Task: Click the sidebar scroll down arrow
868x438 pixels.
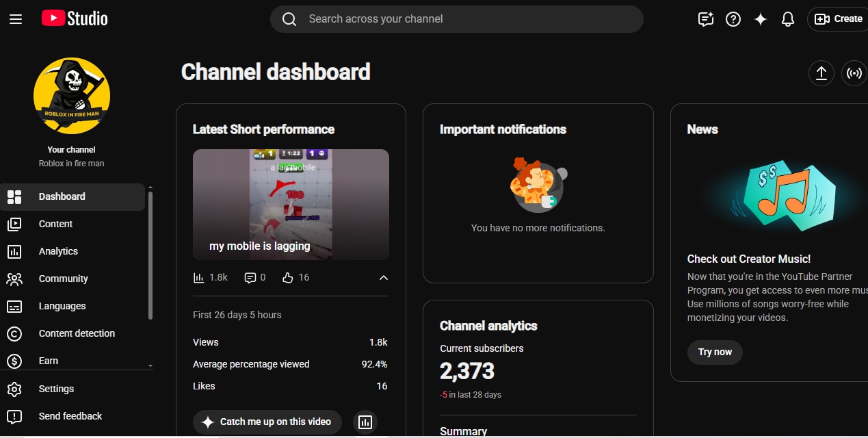Action: 150,366
